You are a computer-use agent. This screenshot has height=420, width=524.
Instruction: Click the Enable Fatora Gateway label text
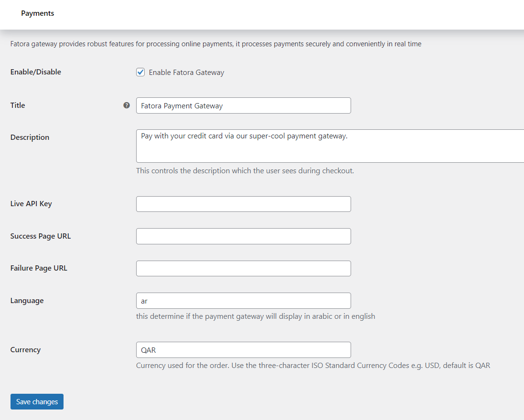[186, 73]
